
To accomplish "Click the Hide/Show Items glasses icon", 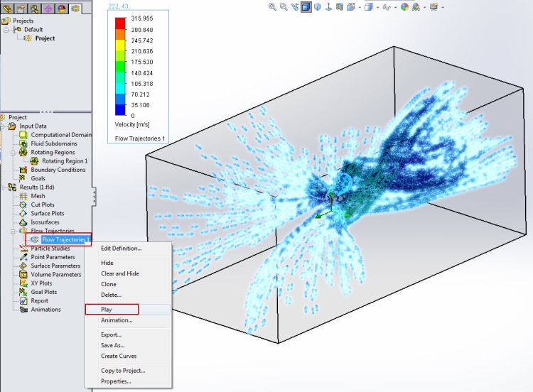I will [387, 7].
